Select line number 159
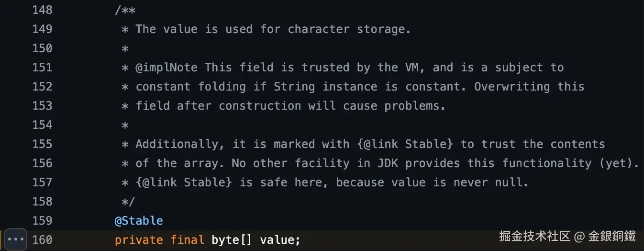644x251 pixels. pos(42,221)
